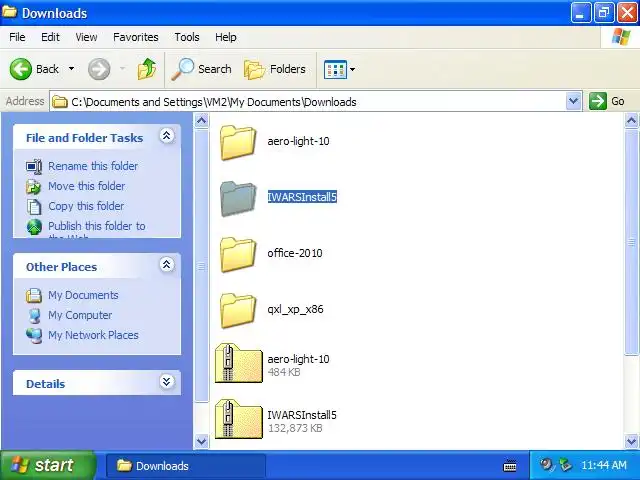Select the office-2010 folder icon

click(x=238, y=254)
